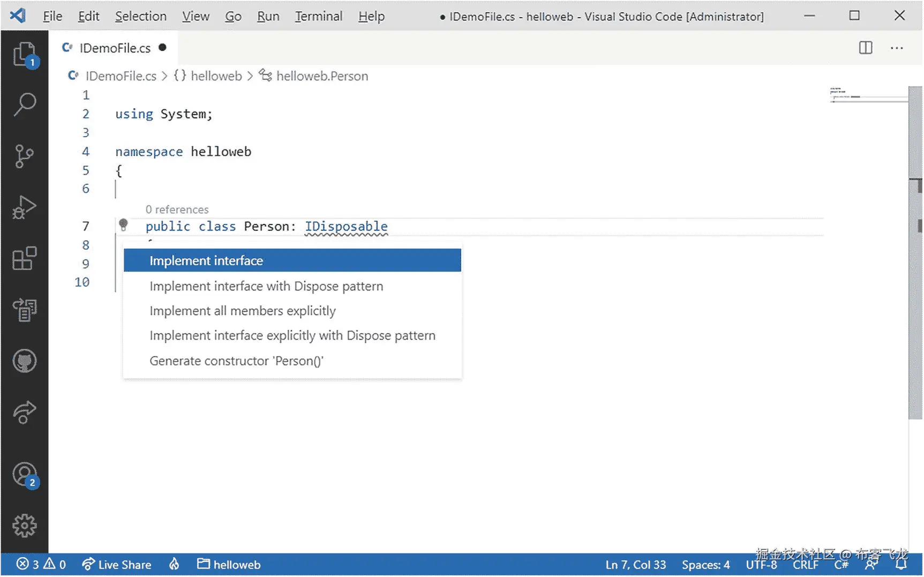Click the helloweb project in status bar
Image resolution: width=924 pixels, height=577 pixels.
229,565
